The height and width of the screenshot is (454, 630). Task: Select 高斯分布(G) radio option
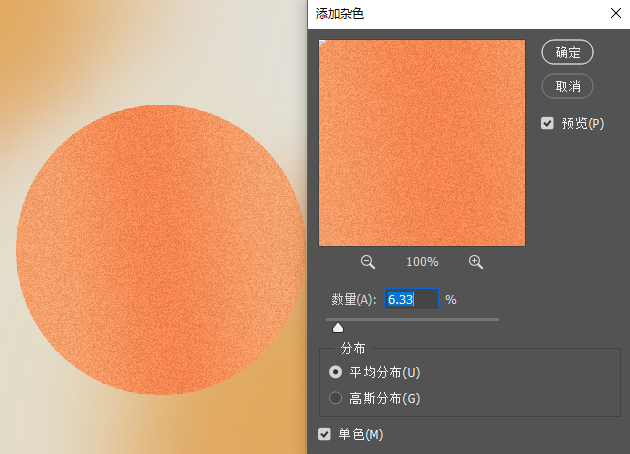tap(335, 398)
